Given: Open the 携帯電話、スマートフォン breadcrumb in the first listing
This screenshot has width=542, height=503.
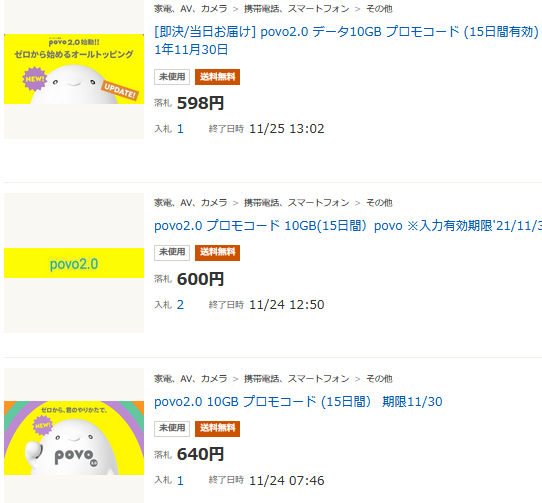Looking at the screenshot, I should [297, 9].
